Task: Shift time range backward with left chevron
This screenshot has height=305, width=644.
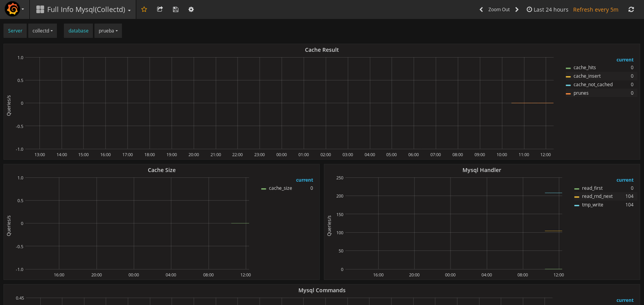Action: coord(481,10)
